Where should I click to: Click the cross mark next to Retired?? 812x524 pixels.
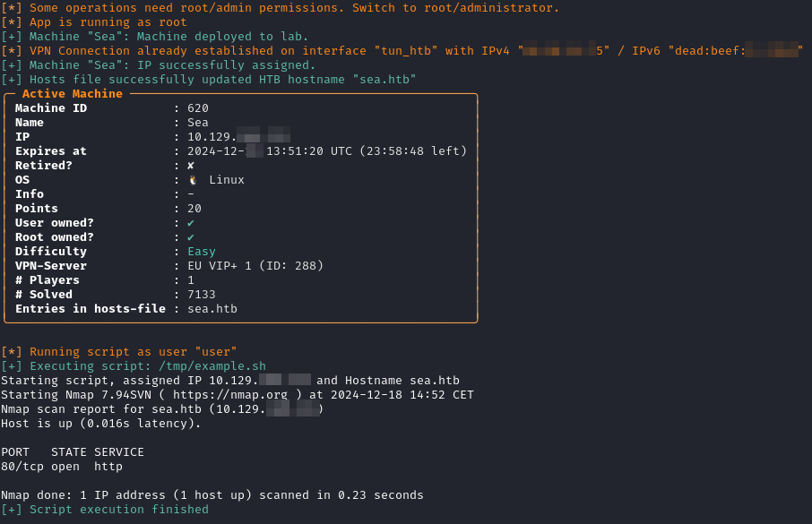click(x=191, y=166)
